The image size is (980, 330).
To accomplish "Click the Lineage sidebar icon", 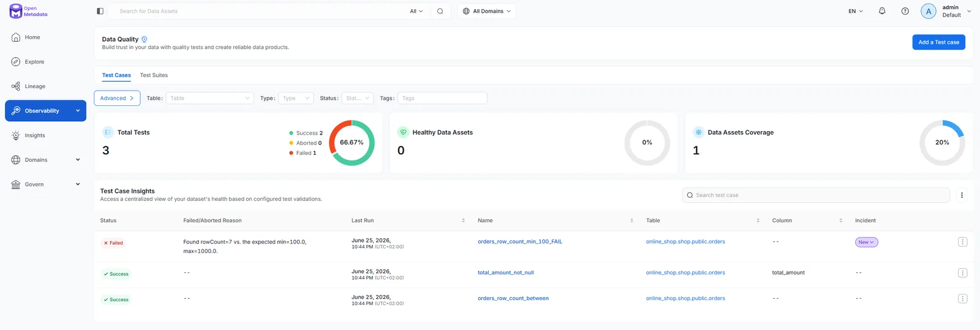I will [16, 86].
